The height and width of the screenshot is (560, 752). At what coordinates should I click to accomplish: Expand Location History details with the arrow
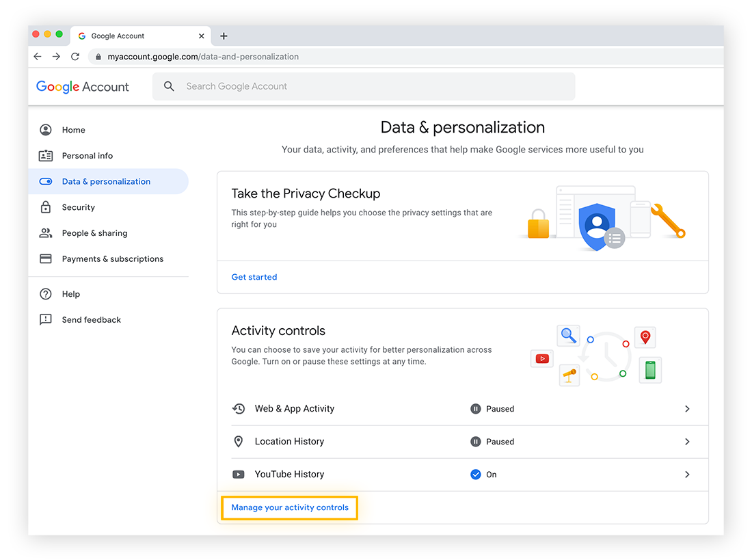click(x=687, y=442)
